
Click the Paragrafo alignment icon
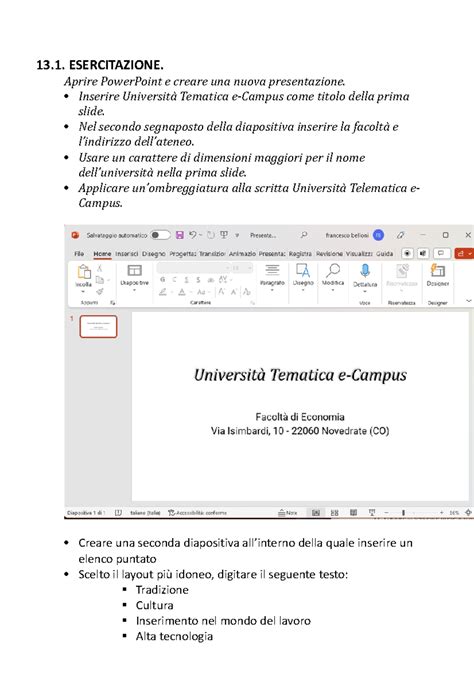(272, 270)
